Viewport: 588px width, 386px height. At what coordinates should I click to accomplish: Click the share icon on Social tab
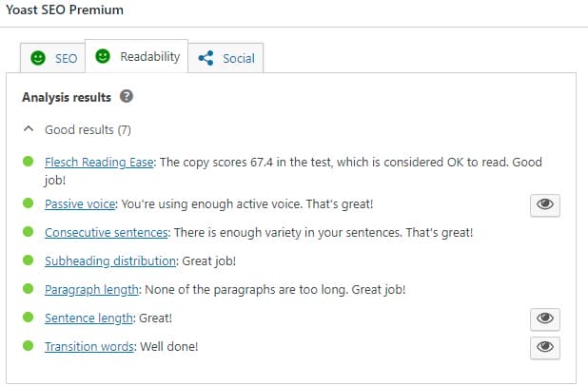tap(206, 58)
